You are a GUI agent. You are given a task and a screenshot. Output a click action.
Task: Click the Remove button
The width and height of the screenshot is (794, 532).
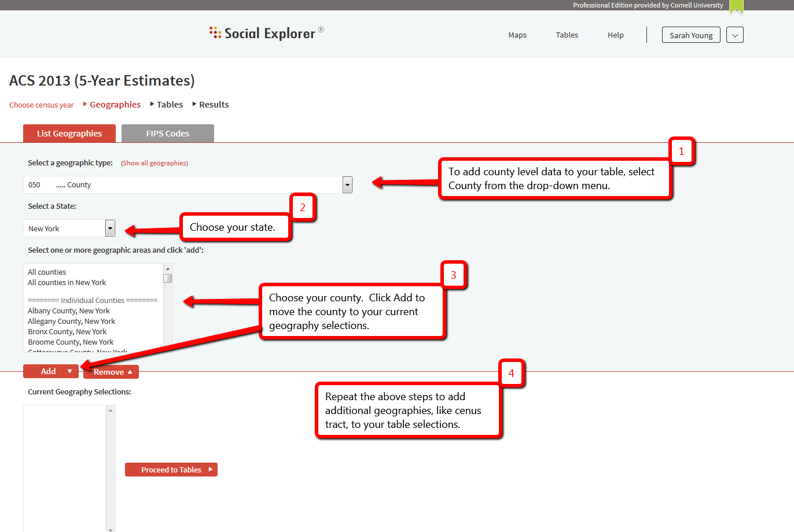pos(111,372)
